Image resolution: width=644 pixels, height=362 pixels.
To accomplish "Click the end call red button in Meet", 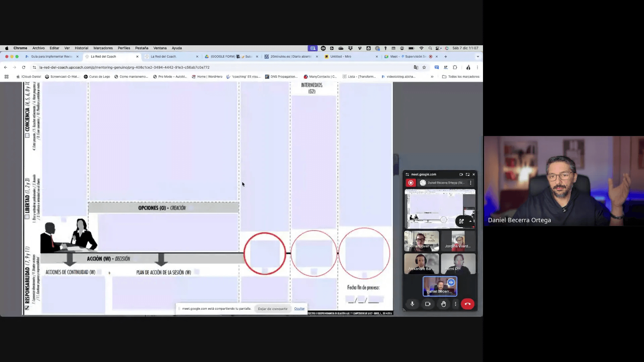I will 468,304.
